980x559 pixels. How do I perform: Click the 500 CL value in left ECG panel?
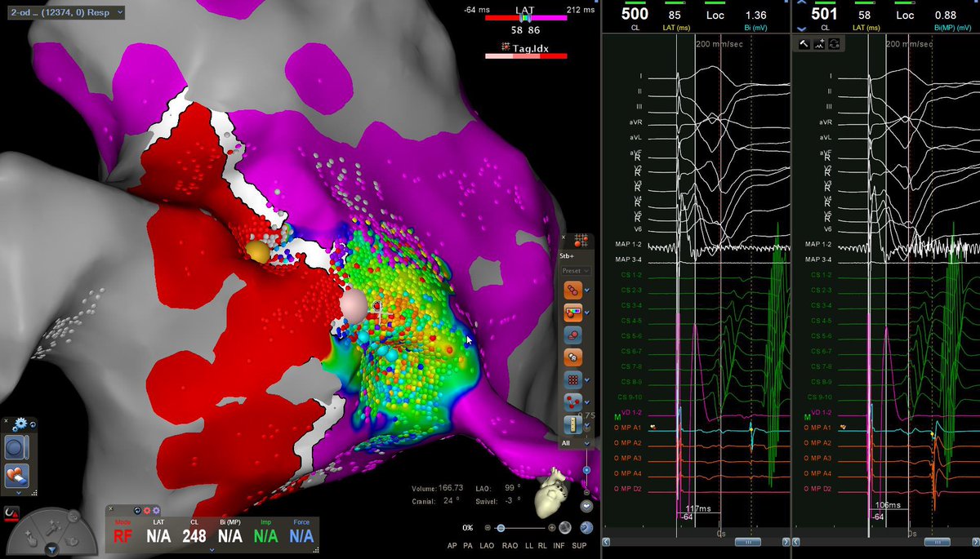point(635,14)
